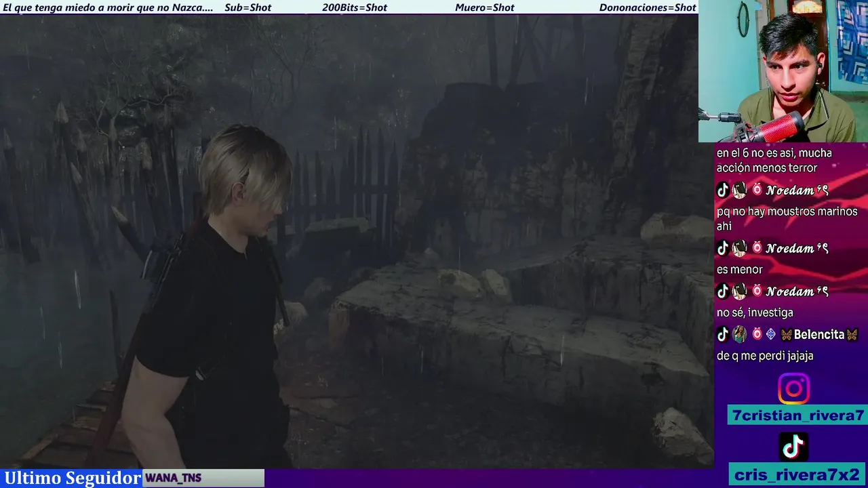Image resolution: width=868 pixels, height=488 pixels.
Task: Click the red badge heading 'no sé, investiga'
Action: (x=757, y=291)
